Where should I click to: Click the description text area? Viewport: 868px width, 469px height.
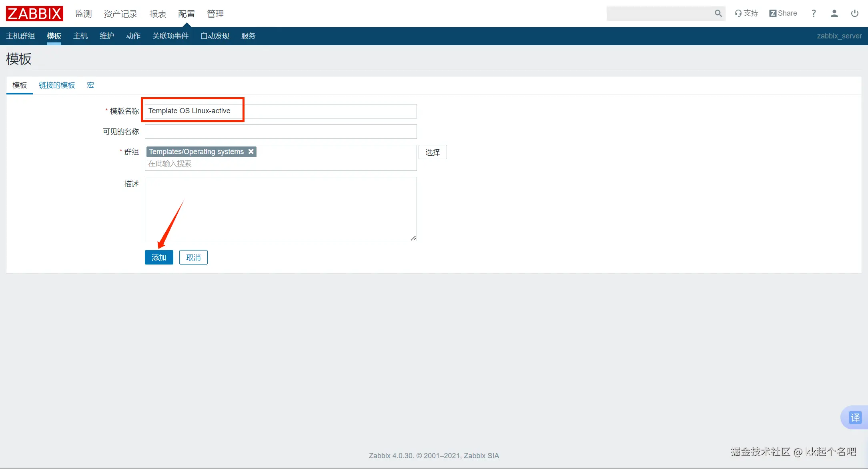tap(281, 209)
